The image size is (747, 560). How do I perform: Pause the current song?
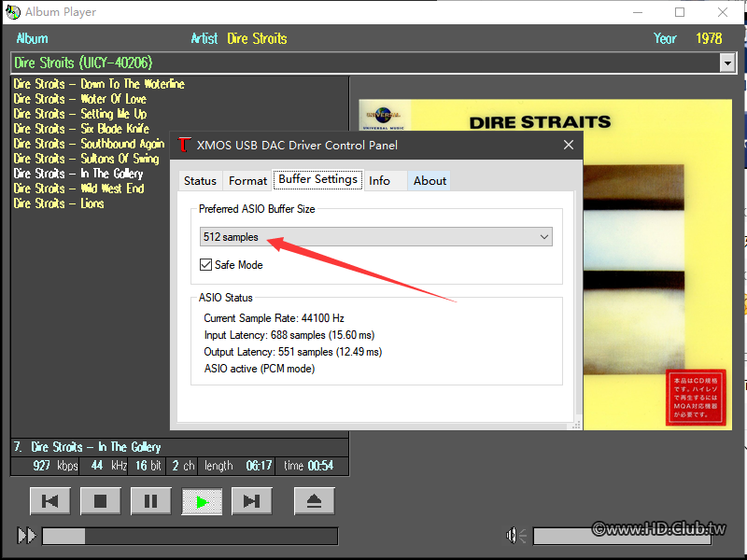tap(151, 501)
